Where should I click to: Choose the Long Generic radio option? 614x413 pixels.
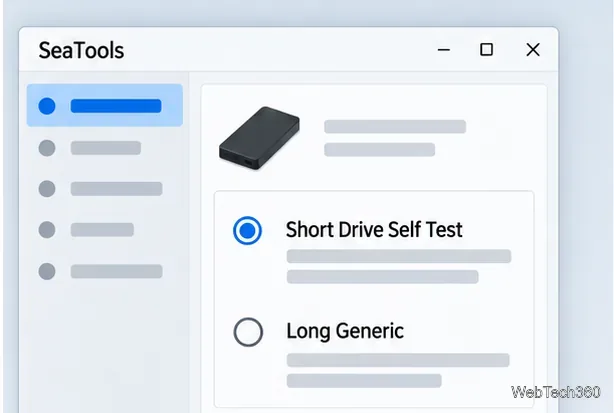point(248,332)
